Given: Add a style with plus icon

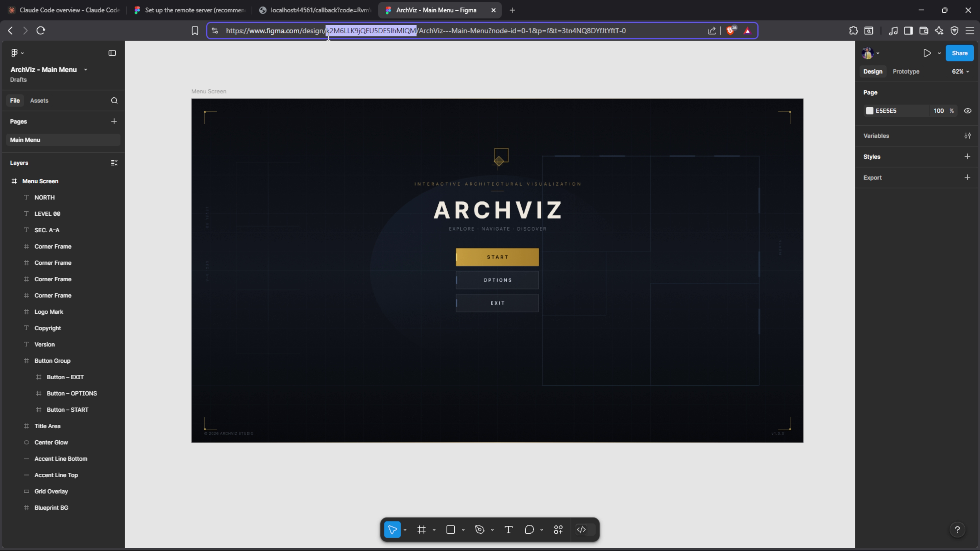Looking at the screenshot, I should [x=967, y=156].
